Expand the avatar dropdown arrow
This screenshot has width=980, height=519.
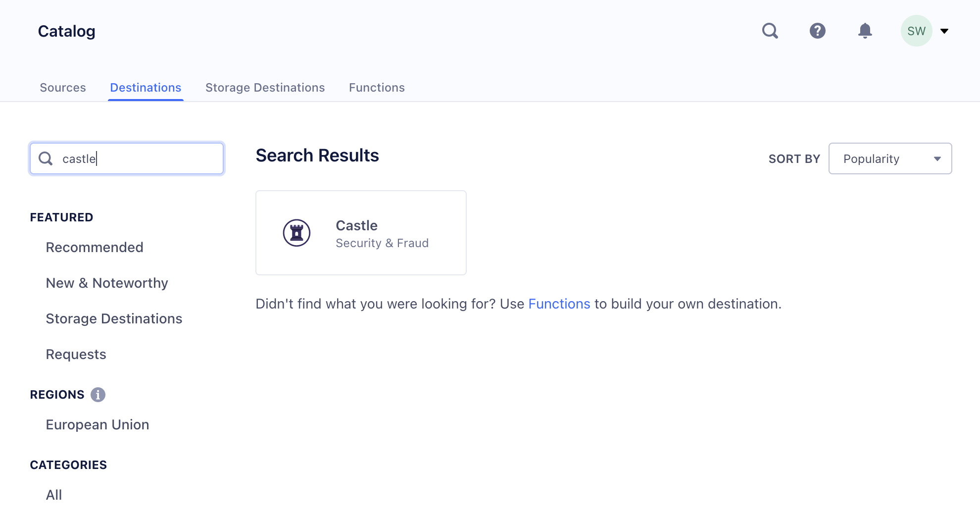click(945, 31)
